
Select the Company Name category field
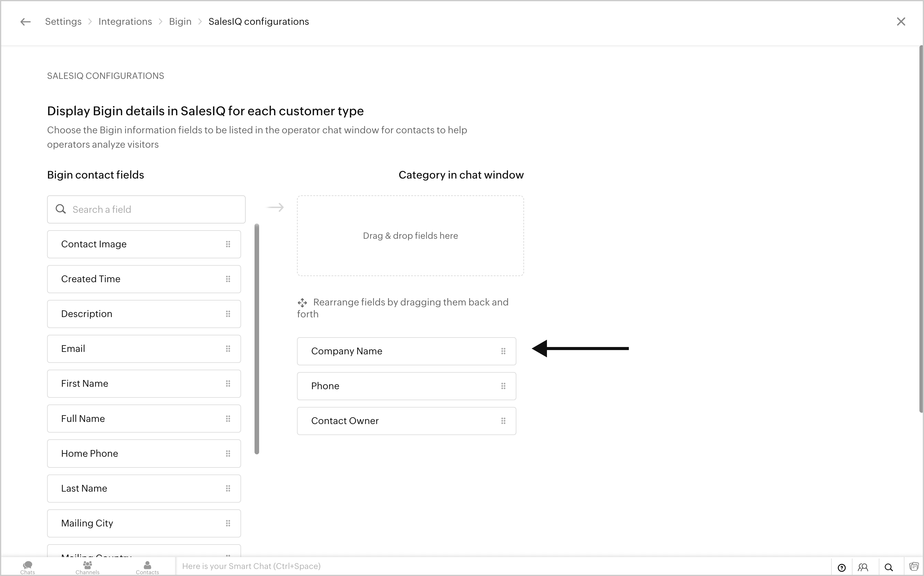[x=407, y=351]
